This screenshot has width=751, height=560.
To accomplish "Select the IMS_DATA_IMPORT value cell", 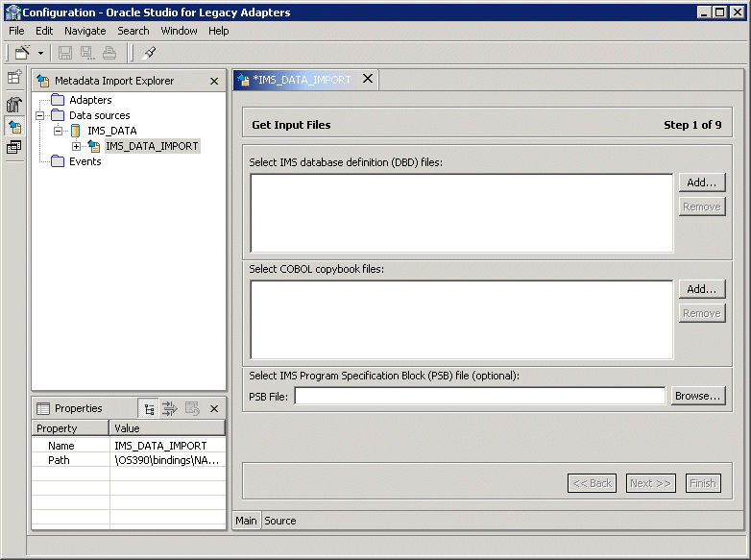I will (168, 446).
